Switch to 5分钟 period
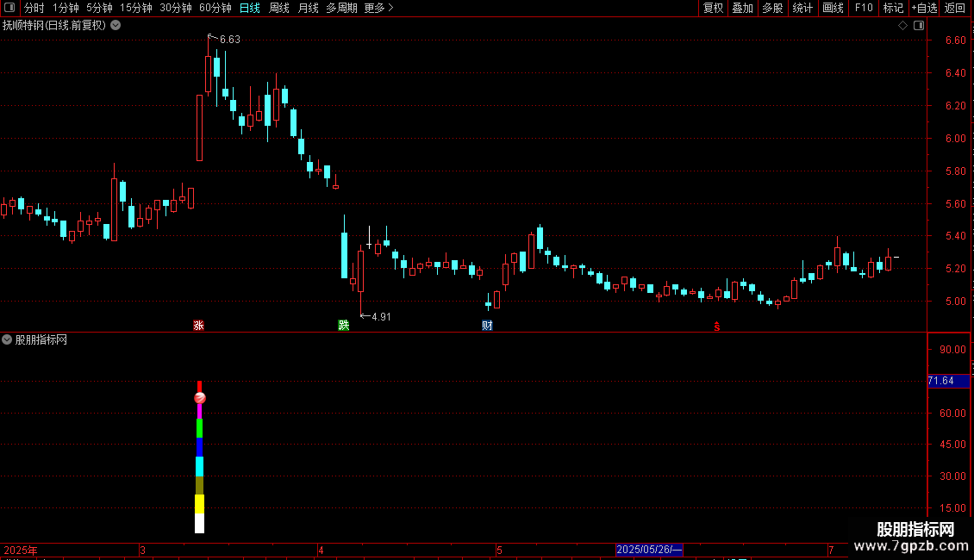This screenshot has width=974, height=560. 99,8
